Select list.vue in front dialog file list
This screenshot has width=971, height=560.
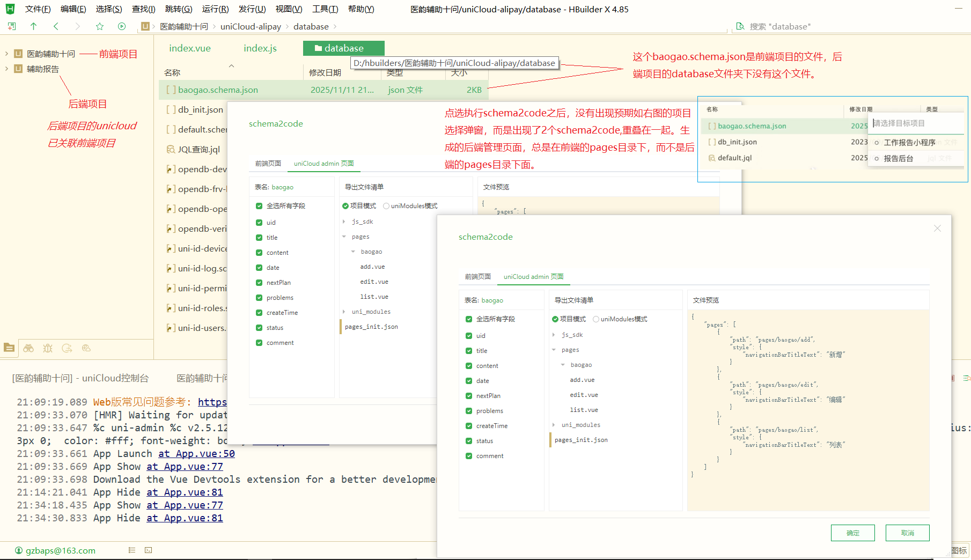point(584,410)
